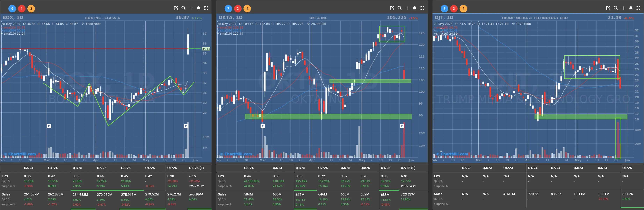Image resolution: width=644 pixels, height=210 pixels.
Task: Expand OKTA chart to fullscreen
Action: (422, 8)
